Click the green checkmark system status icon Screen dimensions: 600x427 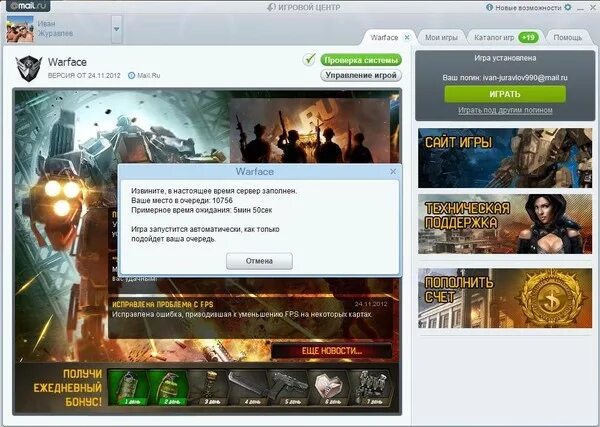pyautogui.click(x=309, y=59)
